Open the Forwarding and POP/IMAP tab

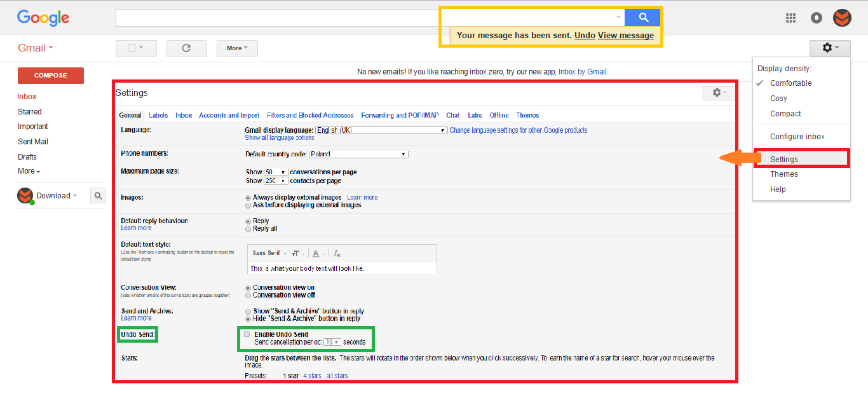tap(400, 115)
